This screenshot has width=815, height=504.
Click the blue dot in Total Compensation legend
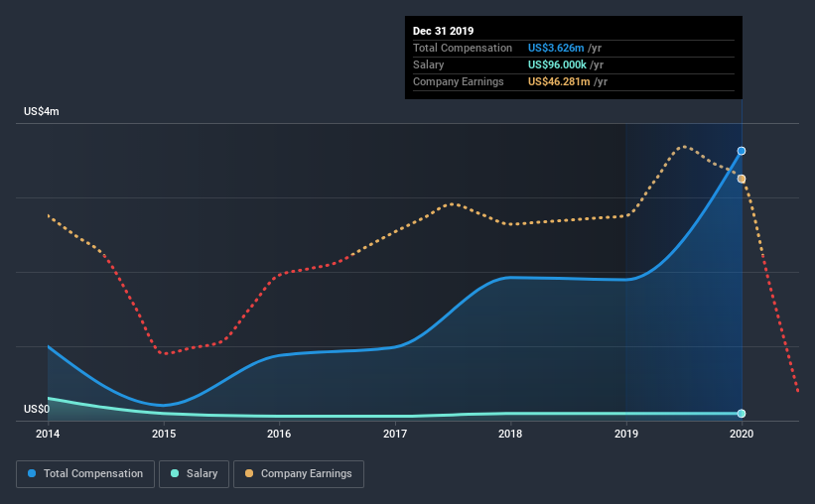[x=32, y=473]
